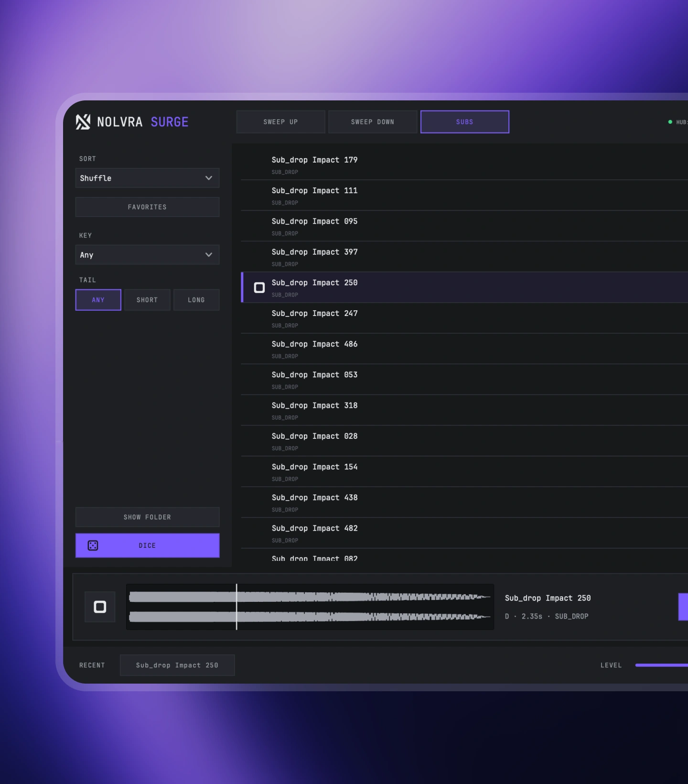Click the player title Sub_drop Impact 250

pos(548,598)
